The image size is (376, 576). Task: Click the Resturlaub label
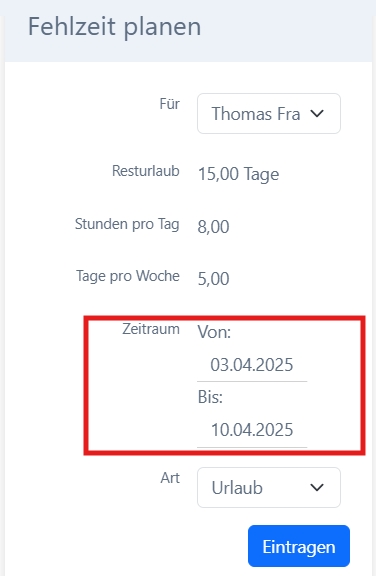(146, 171)
